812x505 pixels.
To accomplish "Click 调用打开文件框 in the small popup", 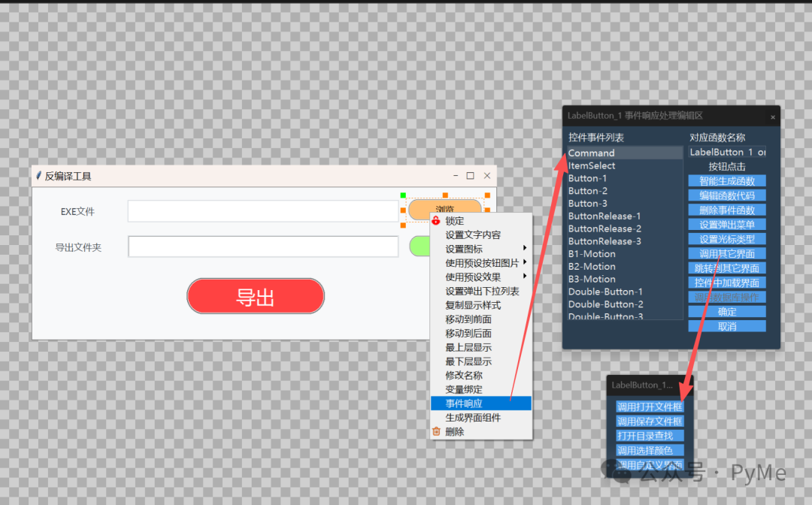I will point(650,407).
